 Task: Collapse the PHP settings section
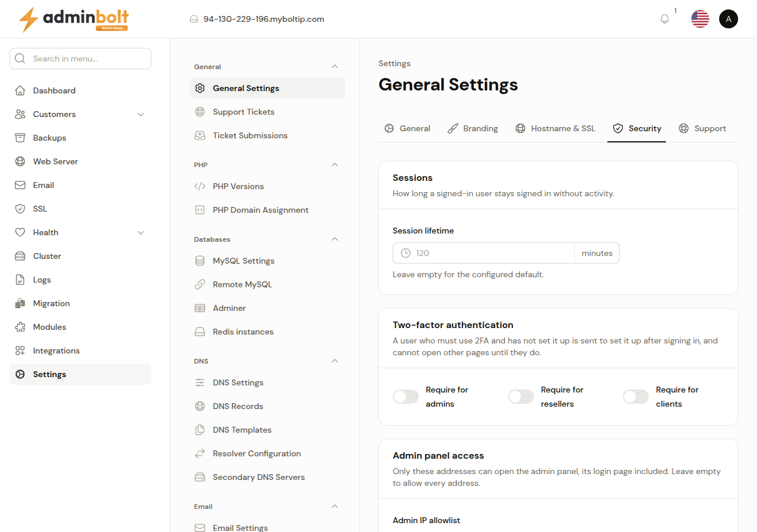pyautogui.click(x=335, y=165)
